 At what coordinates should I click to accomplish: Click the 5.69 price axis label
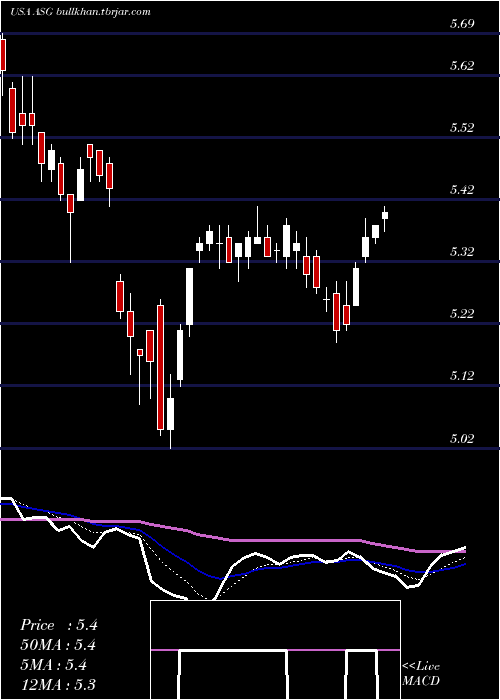tap(462, 25)
